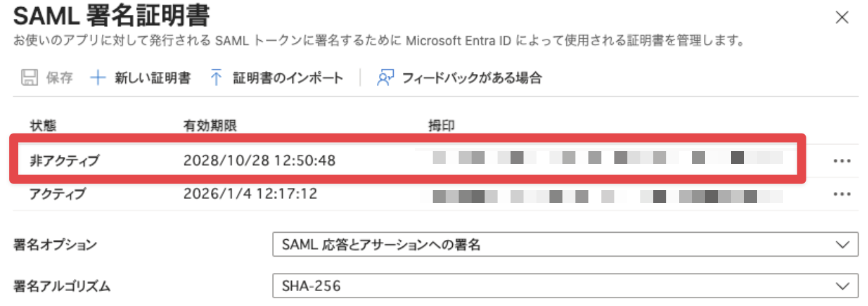Select the 非アクティブ status cell

point(64,160)
